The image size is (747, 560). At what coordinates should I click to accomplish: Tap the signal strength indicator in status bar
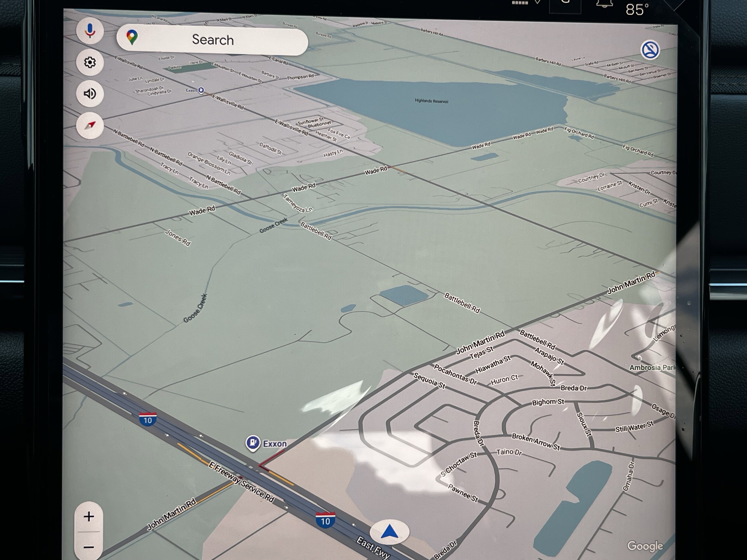point(520,3)
